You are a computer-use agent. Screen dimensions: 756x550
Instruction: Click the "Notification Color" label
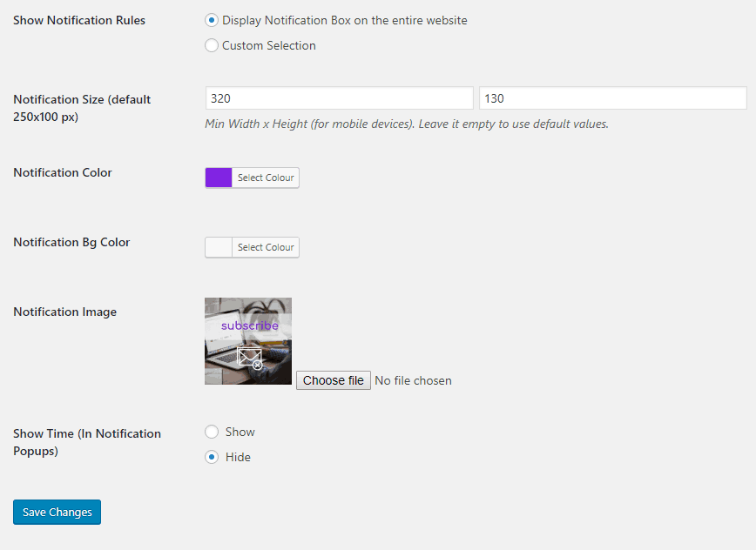(x=62, y=172)
